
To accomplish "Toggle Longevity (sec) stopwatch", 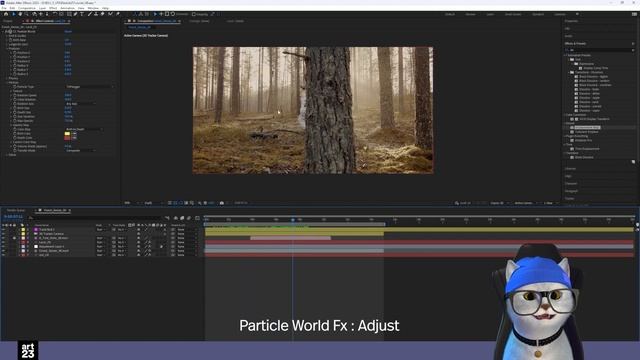I will click(x=11, y=44).
